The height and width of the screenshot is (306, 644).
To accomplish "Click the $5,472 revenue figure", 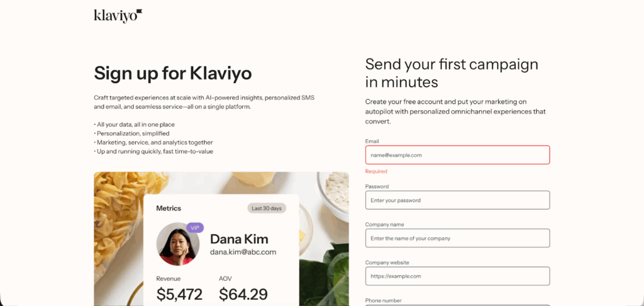I will [179, 293].
